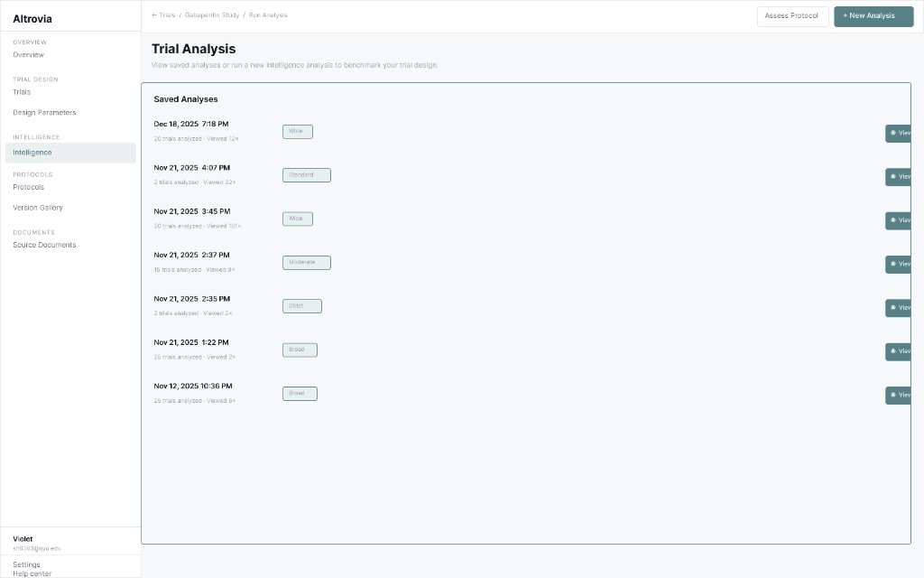The width and height of the screenshot is (924, 578).
Task: Select Trials under Trial Design
Action: [x=23, y=91]
